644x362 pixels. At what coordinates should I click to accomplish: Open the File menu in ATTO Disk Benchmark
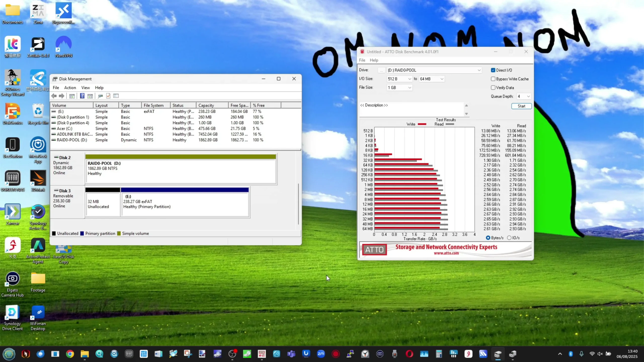362,60
